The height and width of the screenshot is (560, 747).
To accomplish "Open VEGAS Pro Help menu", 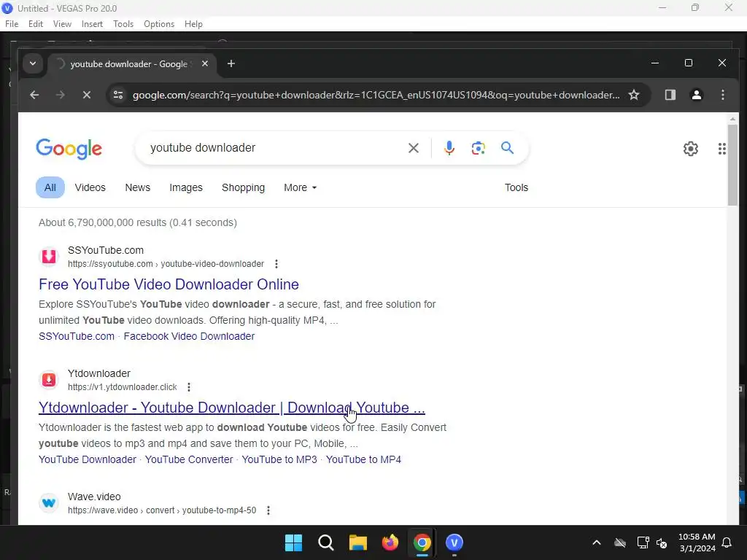I will [x=193, y=24].
